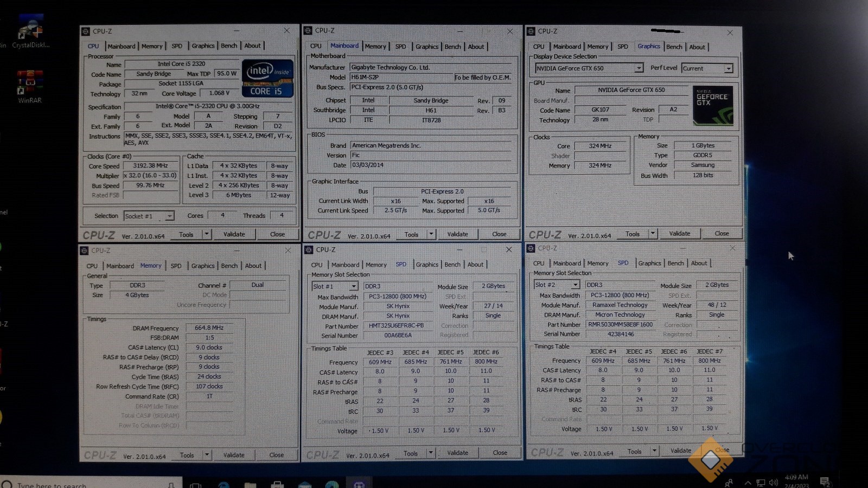Click the GPU code name GK107
The height and width of the screenshot is (488, 868).
[x=600, y=110]
